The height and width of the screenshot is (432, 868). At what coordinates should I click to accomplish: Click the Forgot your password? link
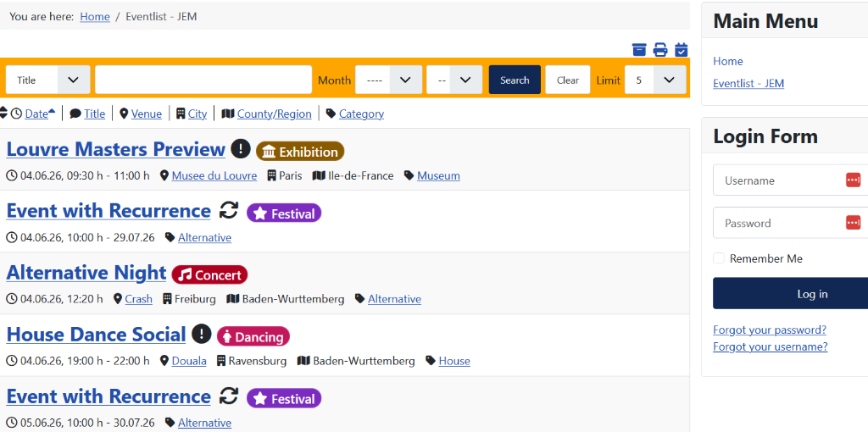point(770,330)
